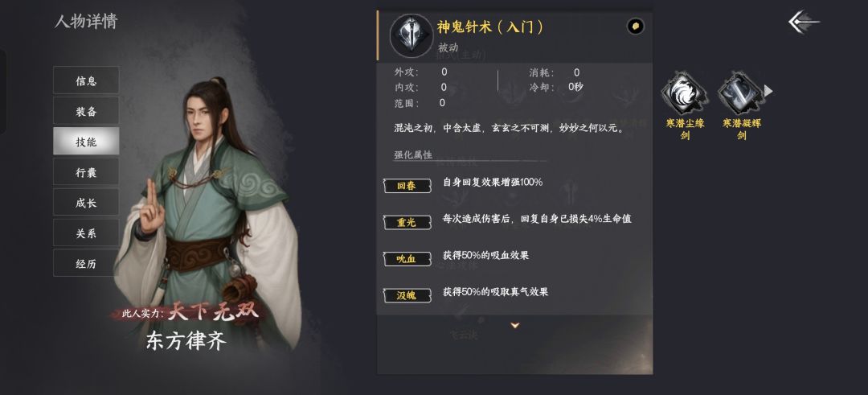The height and width of the screenshot is (395, 868).
Task: Select the 寒潜凝辉剑 skill icon
Action: [x=741, y=93]
